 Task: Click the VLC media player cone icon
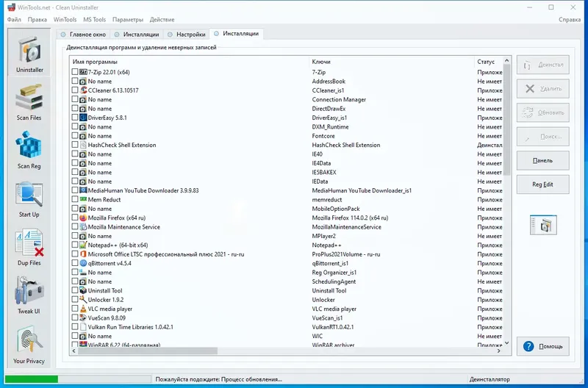83,309
